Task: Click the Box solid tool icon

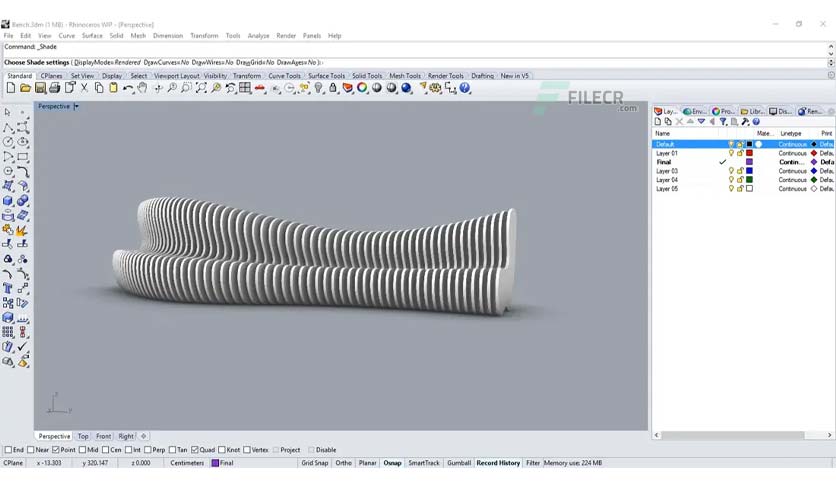Action: (8, 201)
